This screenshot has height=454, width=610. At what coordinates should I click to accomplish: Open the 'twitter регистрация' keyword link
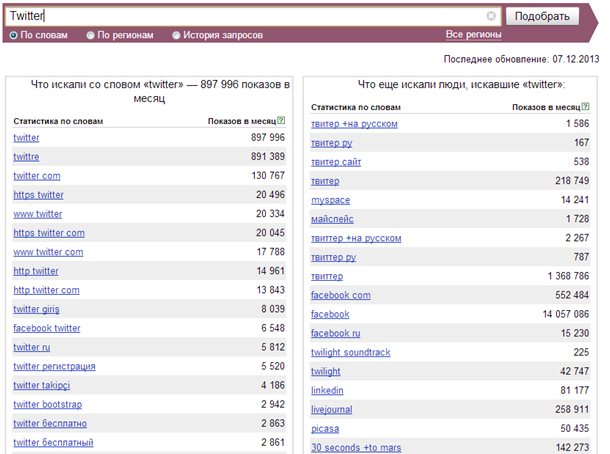(54, 366)
